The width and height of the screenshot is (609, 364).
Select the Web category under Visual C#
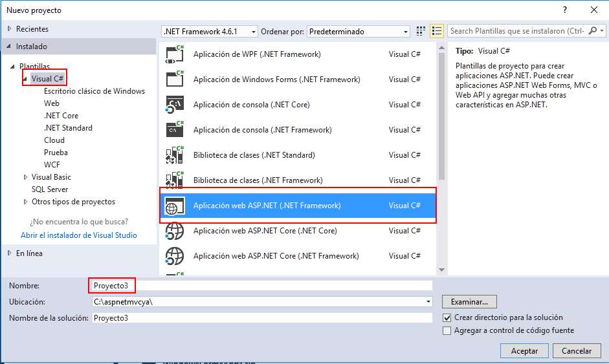(52, 103)
